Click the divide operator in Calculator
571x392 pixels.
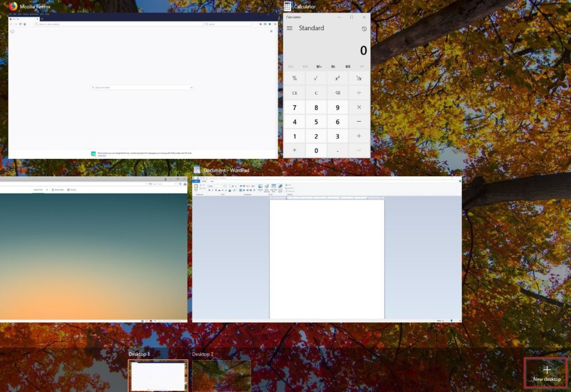pyautogui.click(x=359, y=93)
